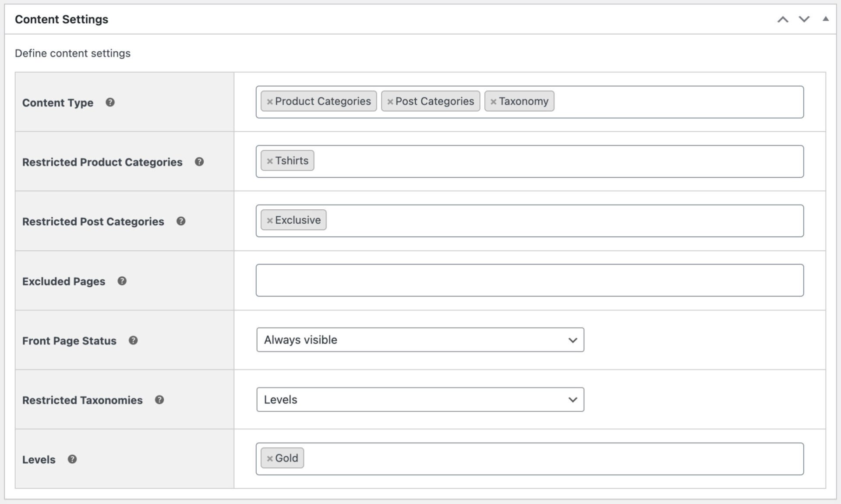Open help tooltip for Content Type

pos(110,102)
